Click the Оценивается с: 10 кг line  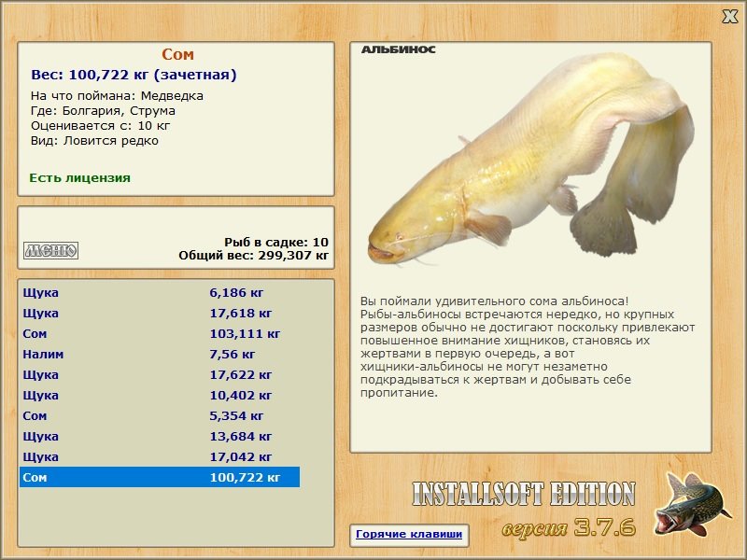pyautogui.click(x=100, y=126)
